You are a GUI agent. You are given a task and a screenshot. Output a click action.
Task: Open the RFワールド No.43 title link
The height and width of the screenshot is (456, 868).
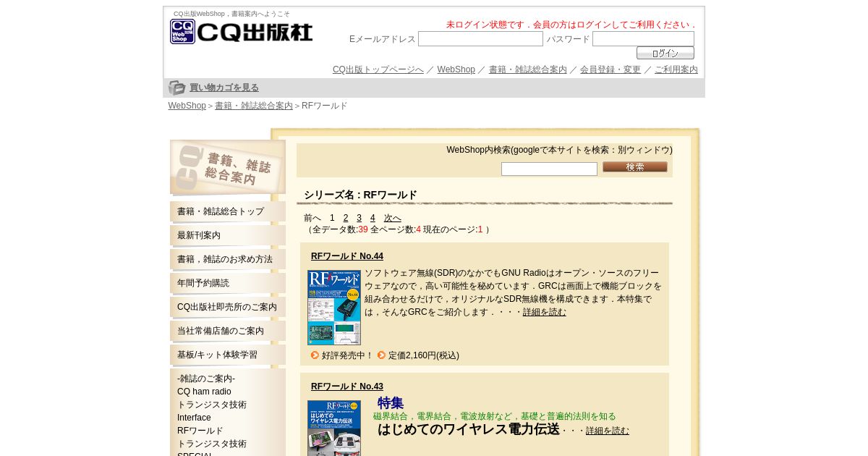point(347,387)
